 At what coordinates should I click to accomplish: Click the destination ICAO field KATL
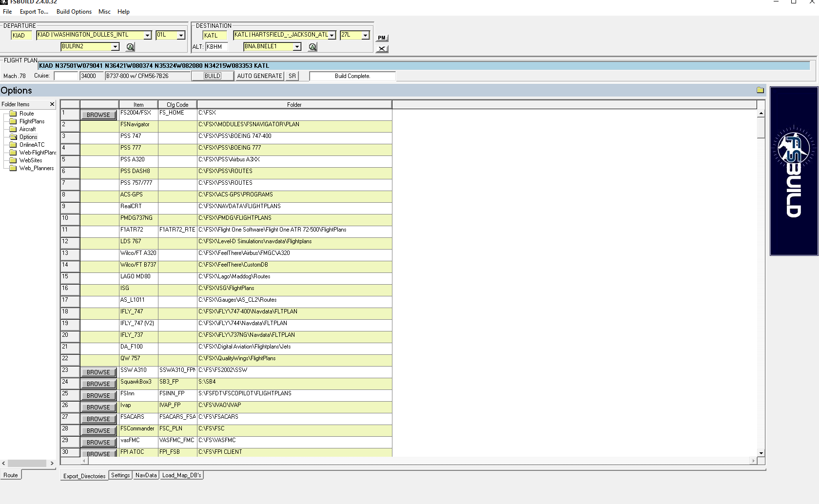[215, 35]
